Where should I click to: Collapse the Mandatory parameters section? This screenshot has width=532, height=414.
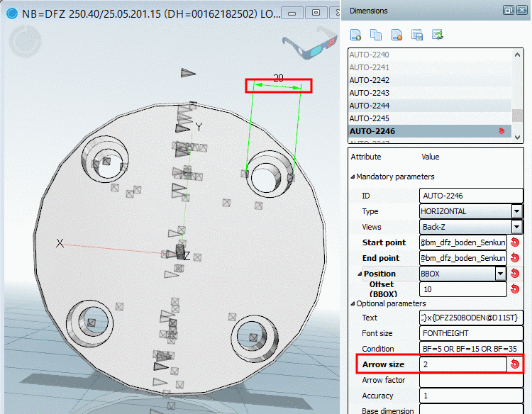[x=353, y=177]
